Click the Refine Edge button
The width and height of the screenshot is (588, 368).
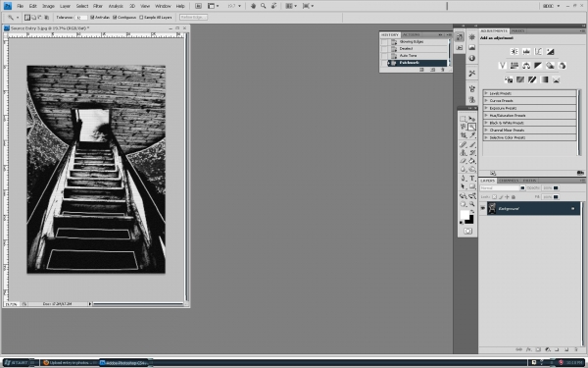coord(193,18)
